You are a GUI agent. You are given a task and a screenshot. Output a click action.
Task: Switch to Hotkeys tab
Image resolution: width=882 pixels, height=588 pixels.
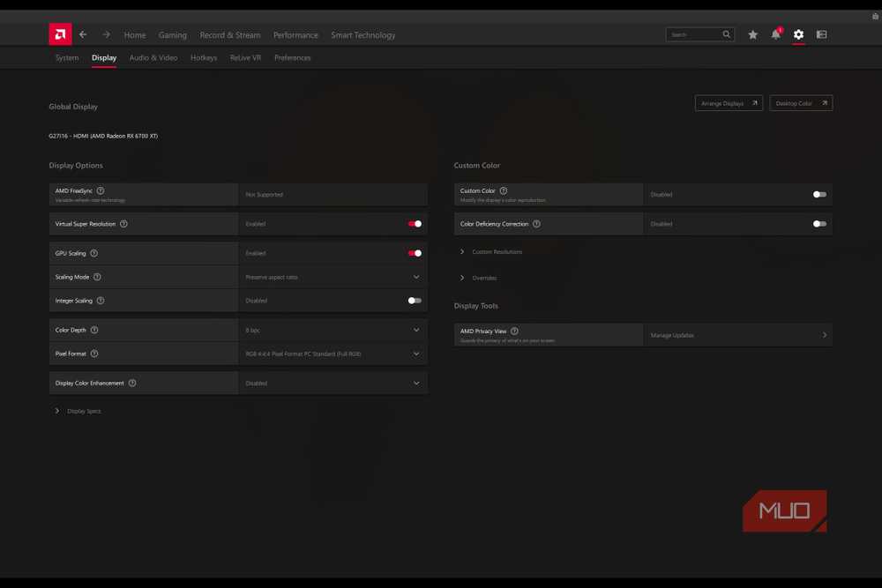click(204, 57)
